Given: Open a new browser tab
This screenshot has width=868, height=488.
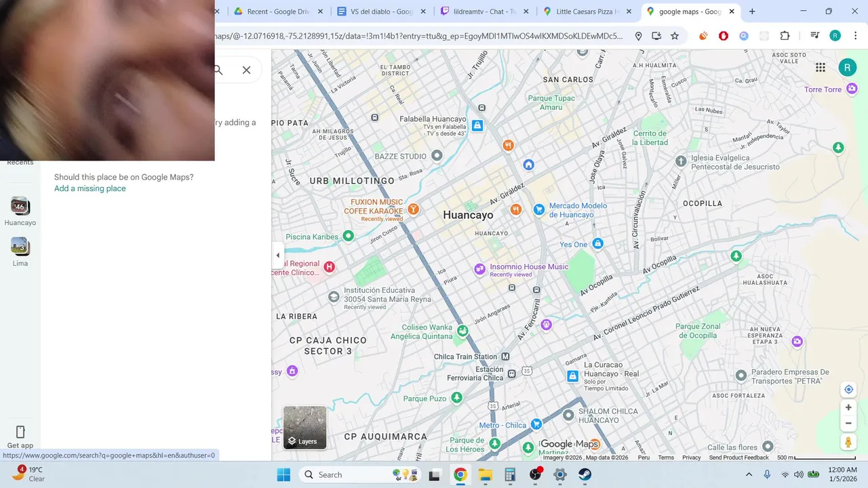Looking at the screenshot, I should [x=752, y=12].
